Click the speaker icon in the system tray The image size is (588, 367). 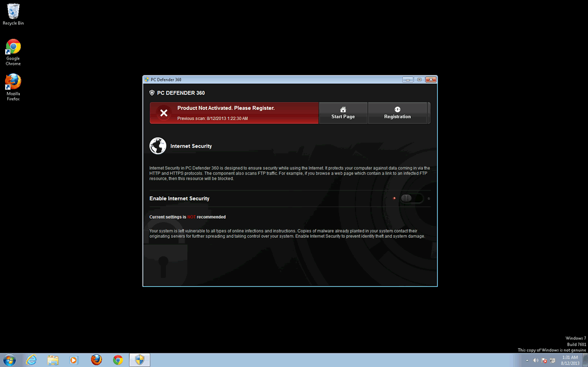pyautogui.click(x=536, y=360)
